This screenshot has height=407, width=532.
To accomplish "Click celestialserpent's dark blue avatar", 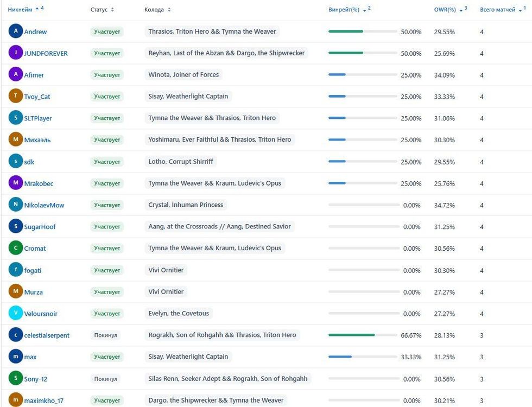I will [16, 335].
